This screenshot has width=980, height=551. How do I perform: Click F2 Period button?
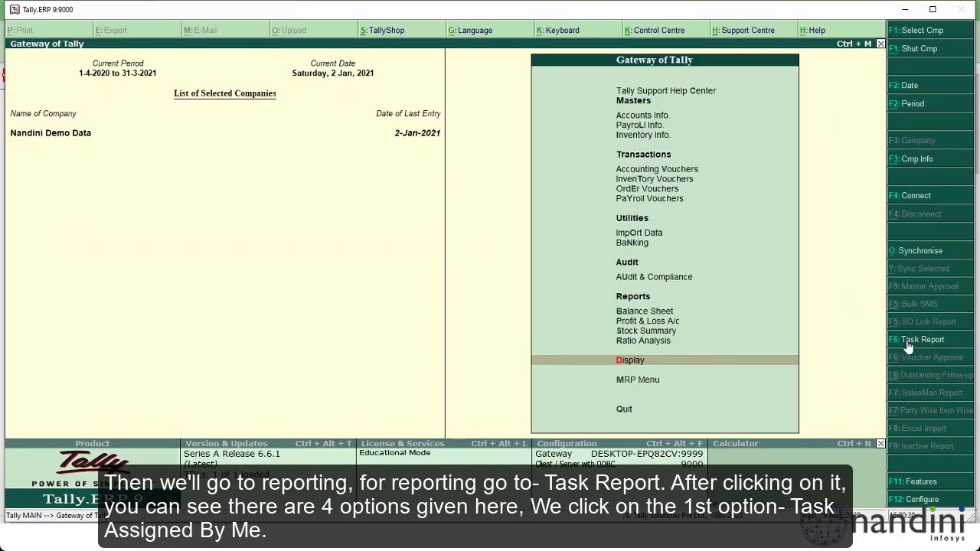click(x=930, y=104)
